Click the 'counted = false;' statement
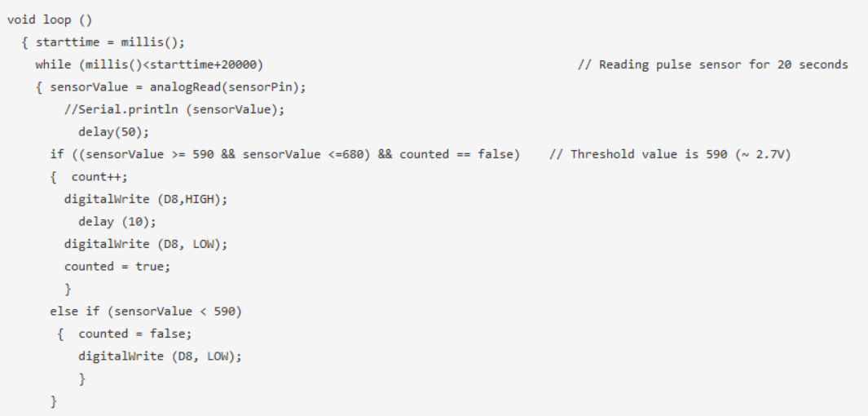 click(135, 334)
